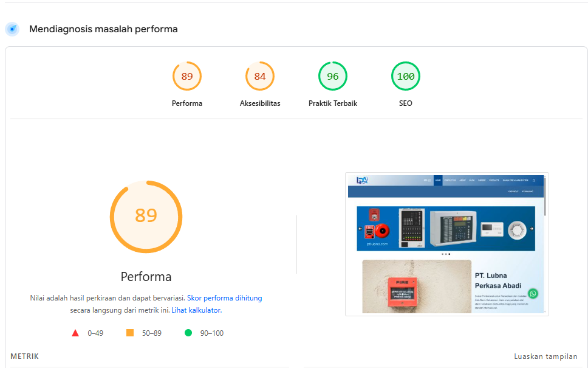Viewport: 588px width, 368px height.
Task: Click the fire alarm panel banner in preview
Action: pos(446,228)
